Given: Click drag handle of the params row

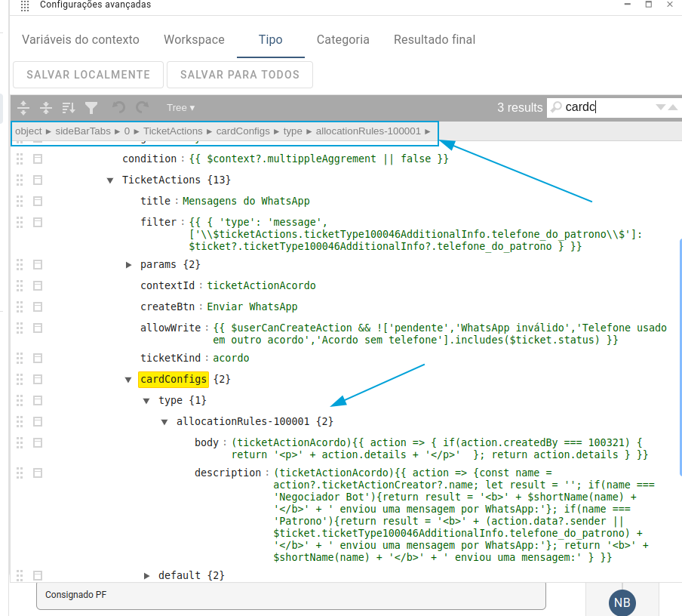Looking at the screenshot, I should (20, 265).
